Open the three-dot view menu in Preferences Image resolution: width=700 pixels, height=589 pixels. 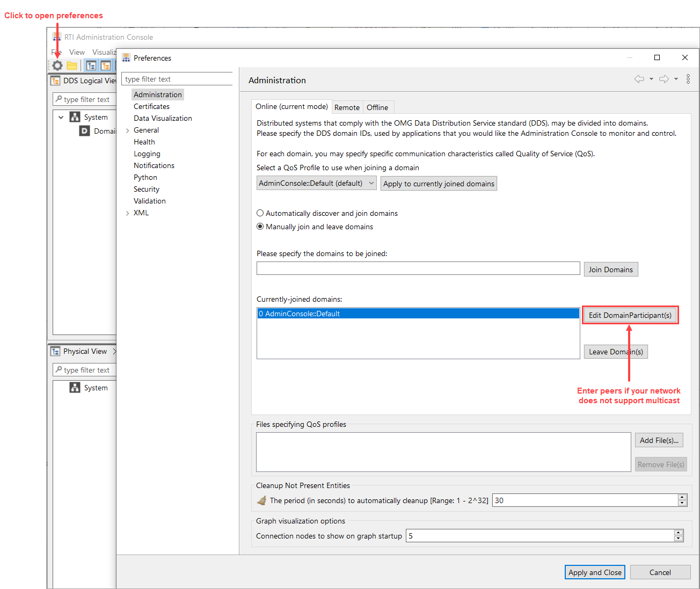click(688, 79)
